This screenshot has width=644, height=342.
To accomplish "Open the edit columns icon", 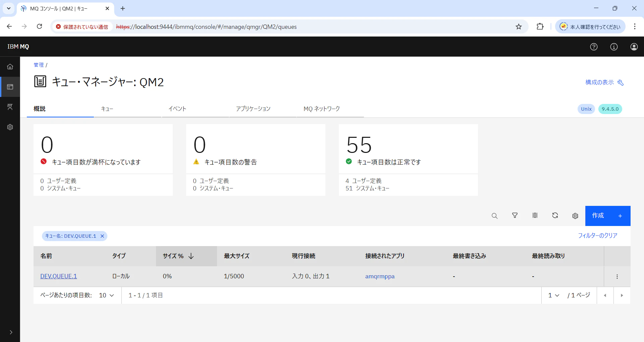I will tap(535, 216).
